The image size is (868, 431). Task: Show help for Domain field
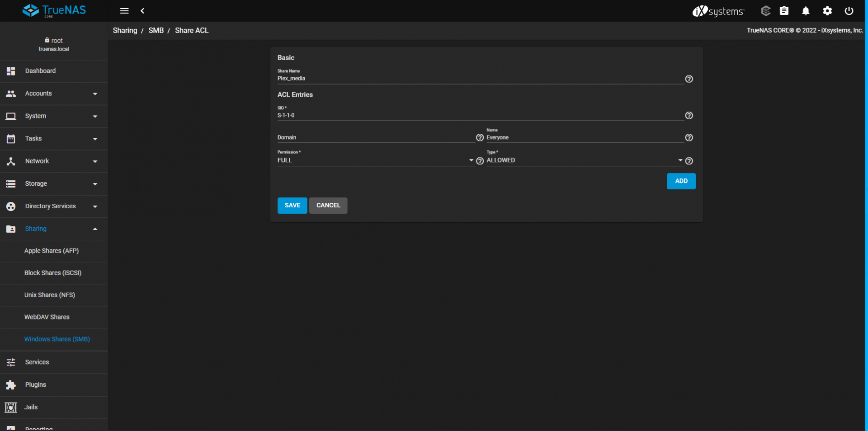coord(480,137)
